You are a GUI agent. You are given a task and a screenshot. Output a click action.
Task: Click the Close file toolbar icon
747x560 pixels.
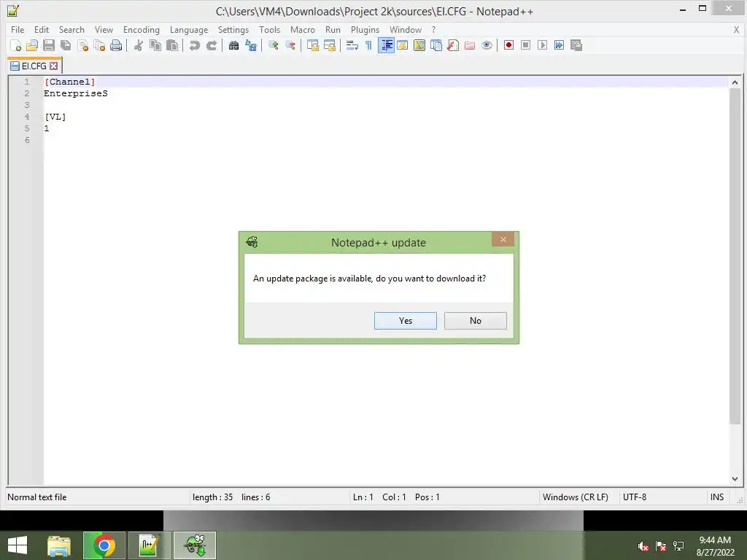pyautogui.click(x=82, y=45)
